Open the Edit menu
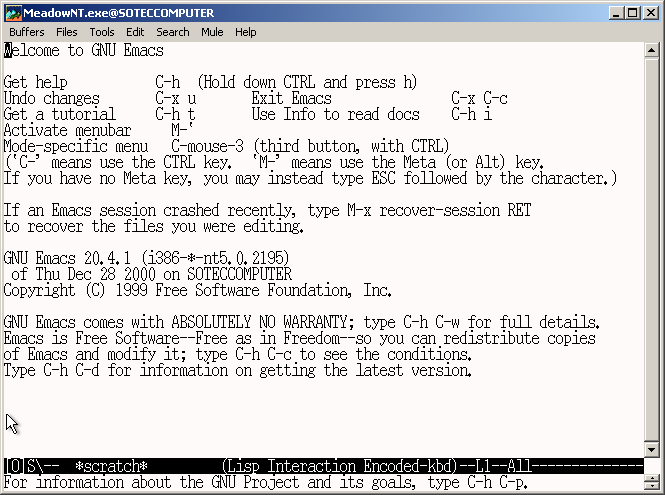 click(x=135, y=32)
